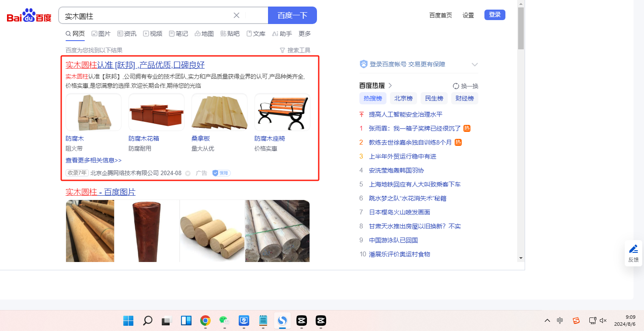Open 提高人工智能安全治理水平 topic
This screenshot has width=644, height=331.
pos(406,114)
